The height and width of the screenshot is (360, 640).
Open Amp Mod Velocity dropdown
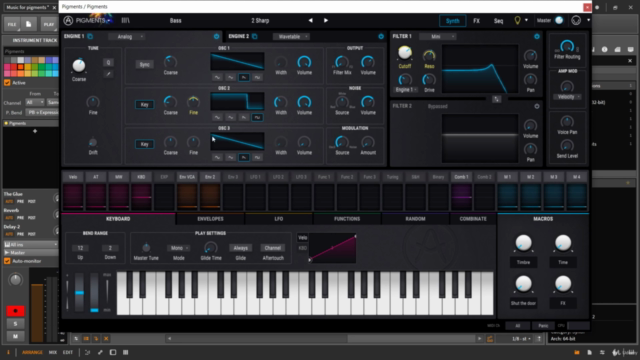pos(567,97)
